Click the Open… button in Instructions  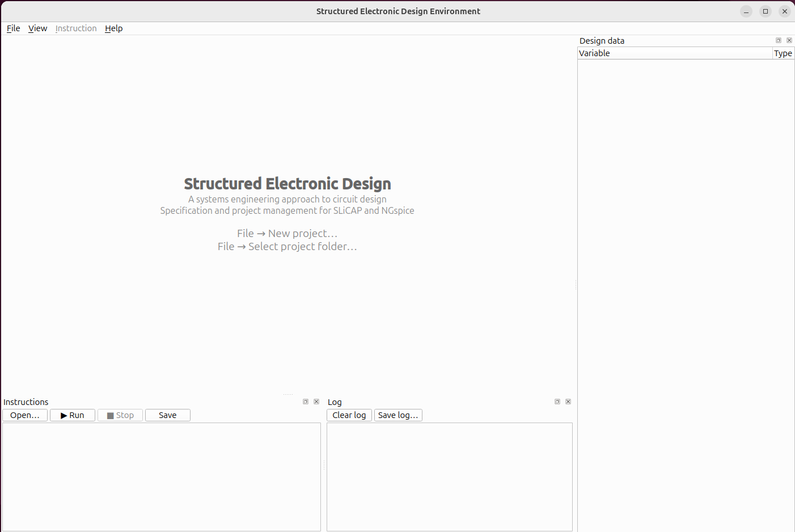pos(25,415)
